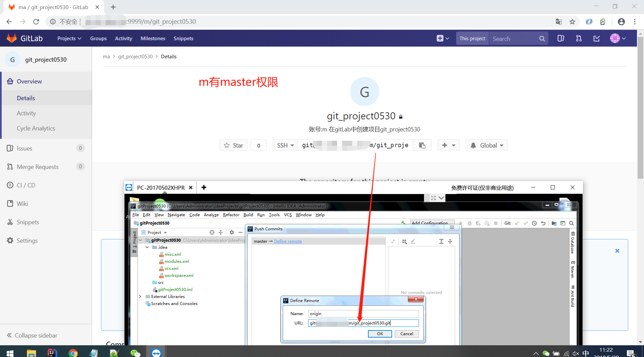Click the browser page vertical scrollbar
The height and width of the screenshot is (357, 644).
pos(640,107)
